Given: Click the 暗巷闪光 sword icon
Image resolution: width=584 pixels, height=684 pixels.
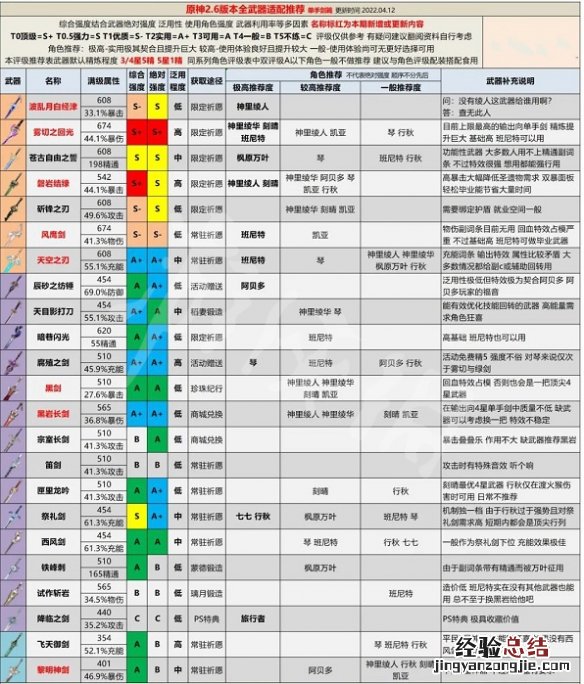Looking at the screenshot, I should click(x=13, y=337).
